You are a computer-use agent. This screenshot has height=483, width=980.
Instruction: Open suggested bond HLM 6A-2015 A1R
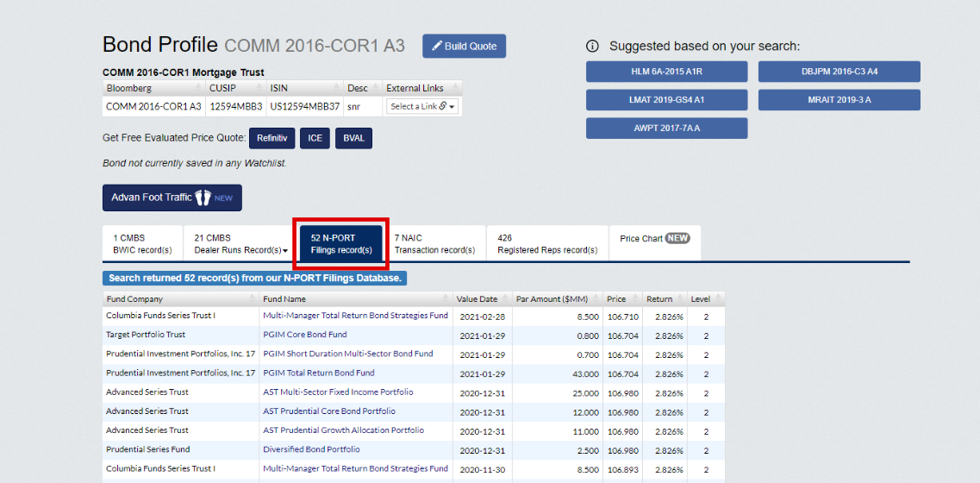tap(666, 72)
